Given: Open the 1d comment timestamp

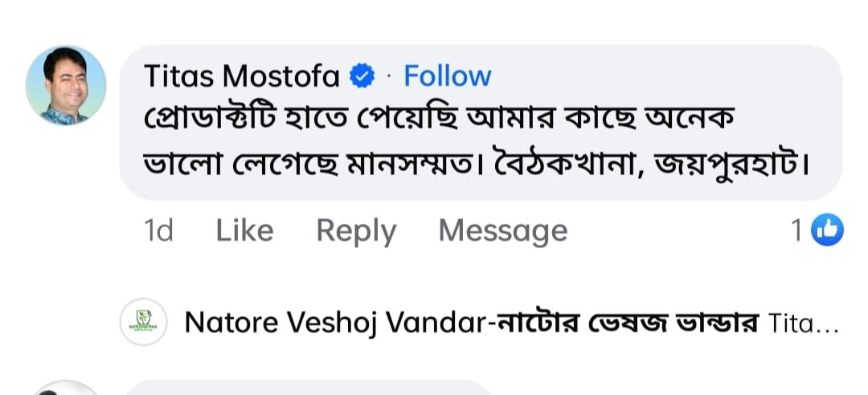Looking at the screenshot, I should 158,231.
